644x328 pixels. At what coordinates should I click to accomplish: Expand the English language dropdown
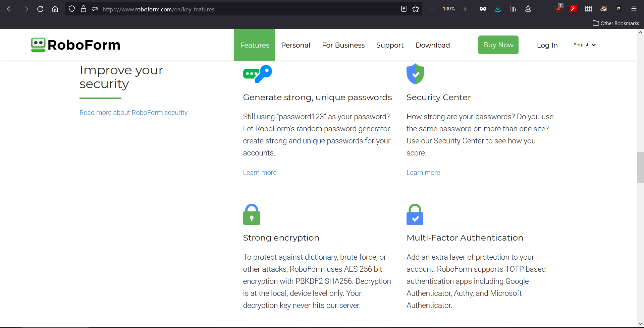pyautogui.click(x=584, y=45)
